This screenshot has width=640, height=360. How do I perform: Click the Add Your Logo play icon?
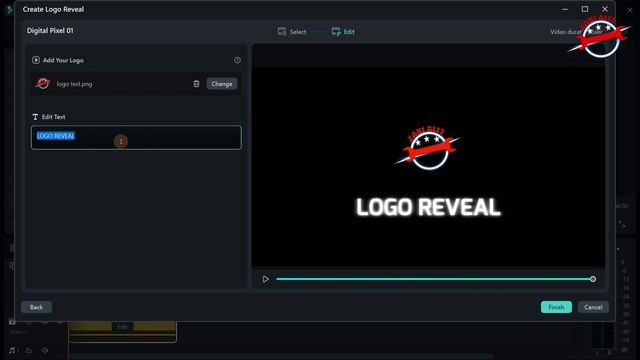[36, 60]
